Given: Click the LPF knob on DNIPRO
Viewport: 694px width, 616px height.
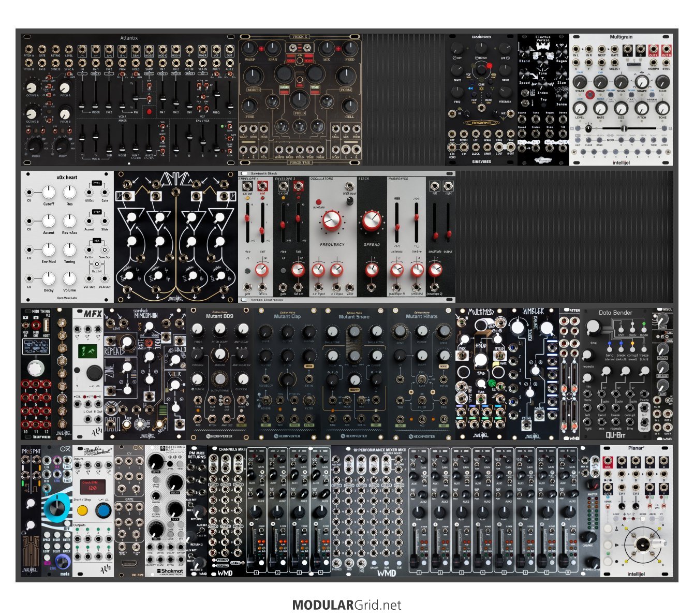Looking at the screenshot, I should tap(506, 48).
